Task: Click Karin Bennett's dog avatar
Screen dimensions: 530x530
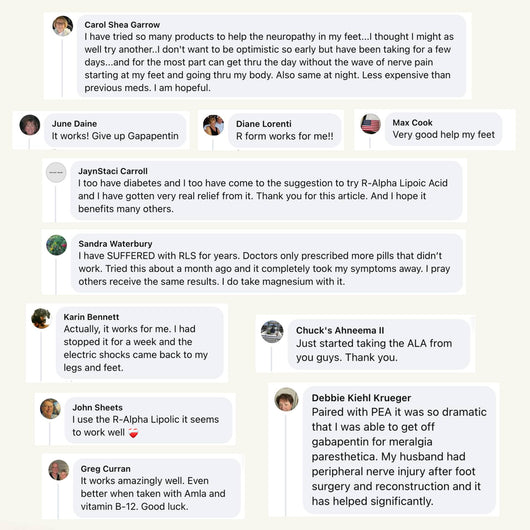Action: tap(41, 318)
